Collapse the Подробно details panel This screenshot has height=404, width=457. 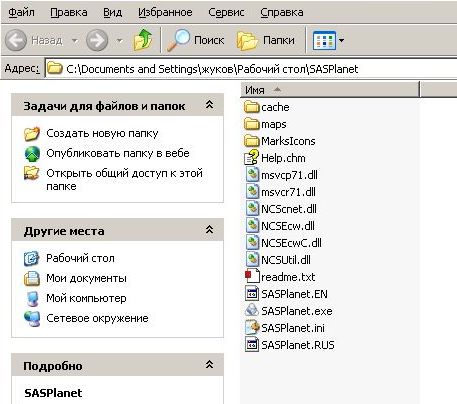(x=209, y=364)
